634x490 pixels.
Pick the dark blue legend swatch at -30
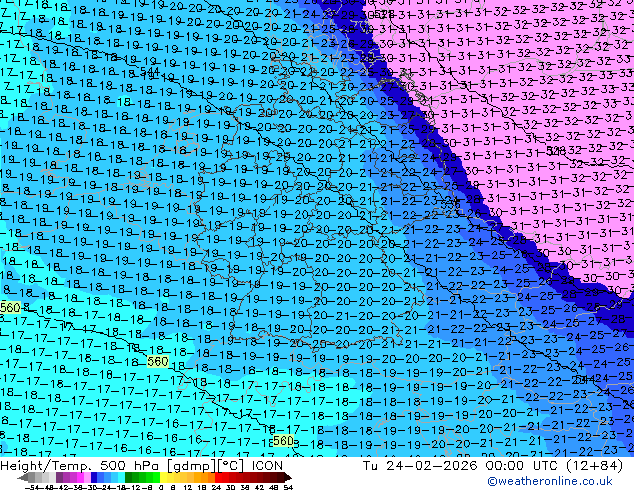[x=94, y=478]
